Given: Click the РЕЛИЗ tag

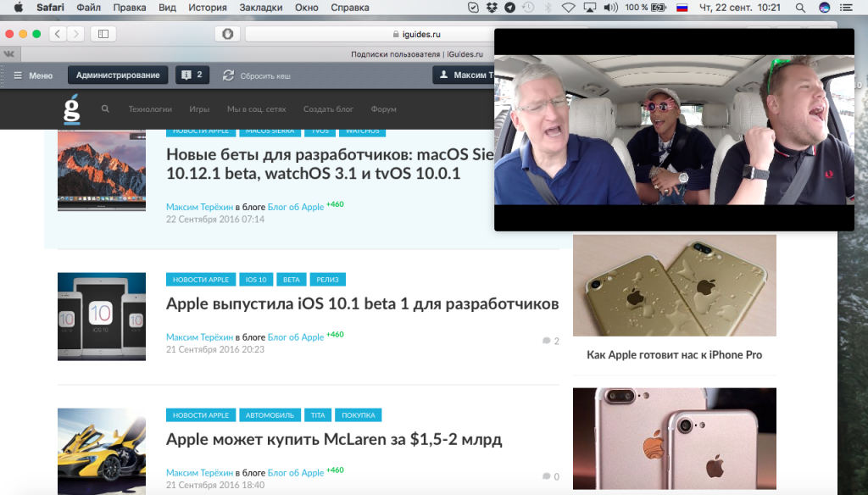Looking at the screenshot, I should [328, 280].
